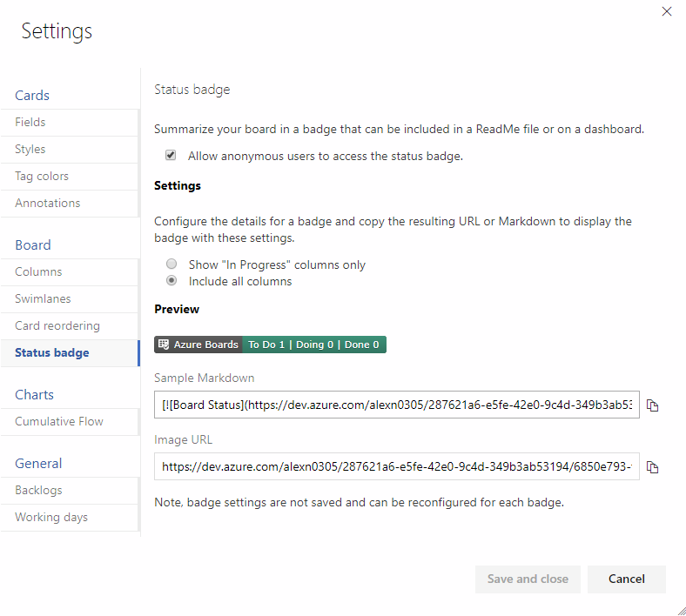Copy the Image URL to clipboard
This screenshot has height=616, width=686.
pos(652,467)
